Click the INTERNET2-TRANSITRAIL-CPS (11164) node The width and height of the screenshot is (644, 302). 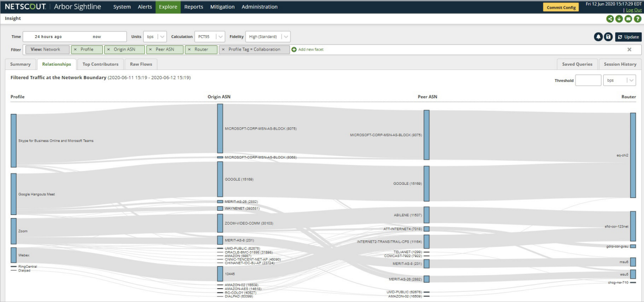[x=427, y=241]
